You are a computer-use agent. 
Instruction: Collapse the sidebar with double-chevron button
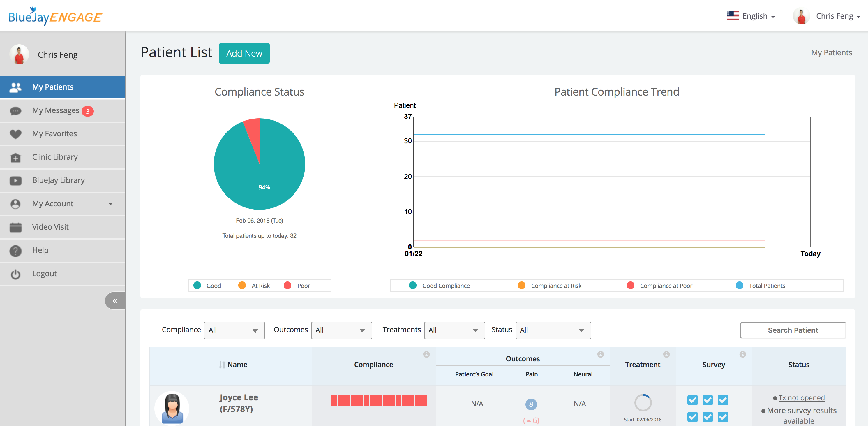[114, 301]
